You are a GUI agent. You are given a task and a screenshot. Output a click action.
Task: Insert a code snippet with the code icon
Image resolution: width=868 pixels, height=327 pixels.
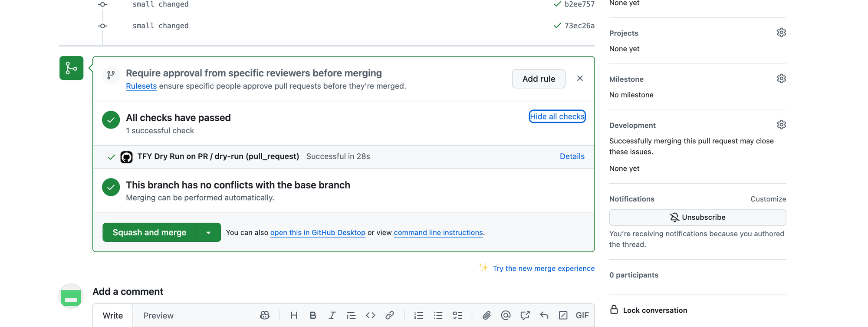(x=370, y=315)
